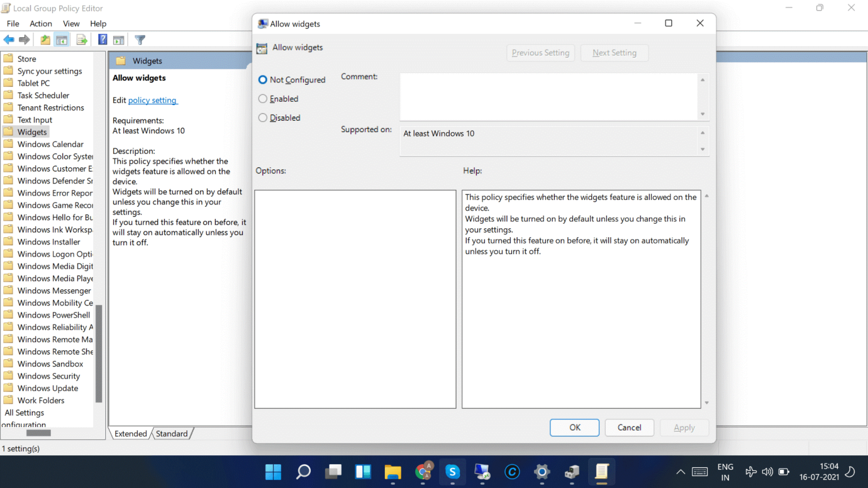
Task: Enable the policy via Enabled radio button
Action: tap(262, 98)
